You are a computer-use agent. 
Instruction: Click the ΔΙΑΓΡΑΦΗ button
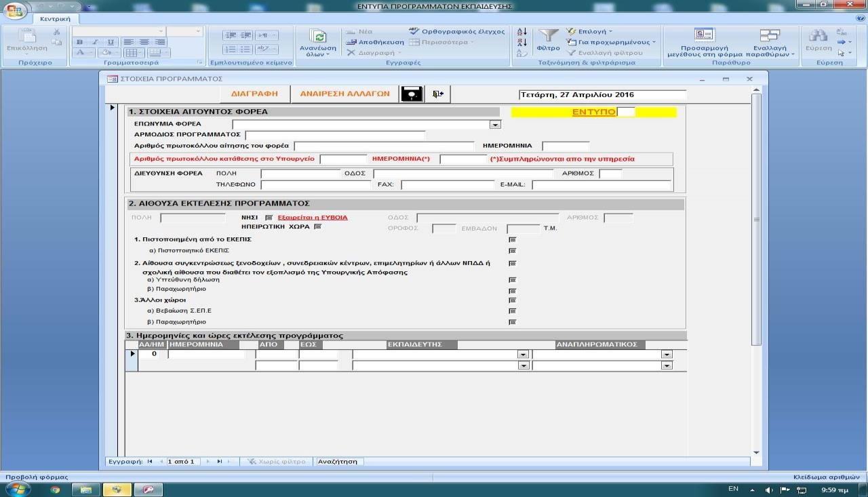coord(255,94)
